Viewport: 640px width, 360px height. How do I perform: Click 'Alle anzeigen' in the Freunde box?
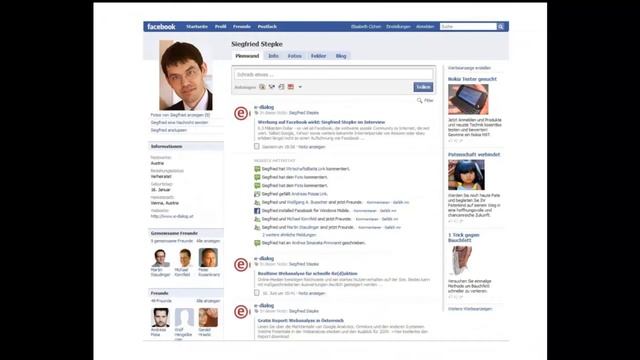(208, 301)
